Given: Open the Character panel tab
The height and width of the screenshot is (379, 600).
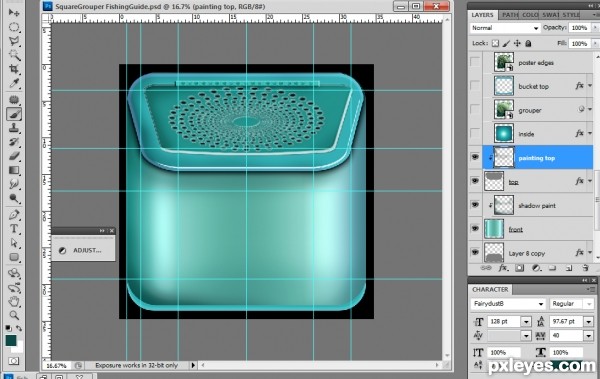Looking at the screenshot, I should 490,289.
